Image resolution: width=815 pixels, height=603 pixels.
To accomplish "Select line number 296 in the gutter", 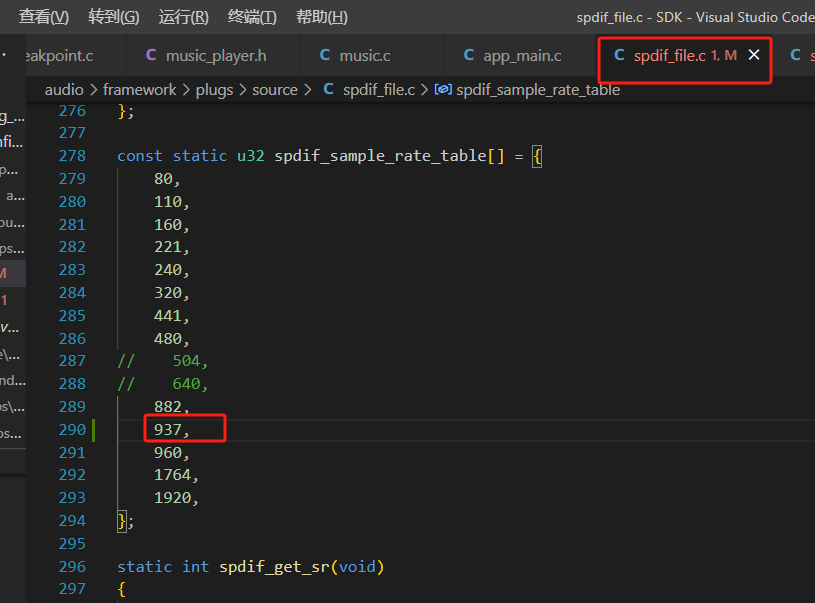I will (x=72, y=567).
